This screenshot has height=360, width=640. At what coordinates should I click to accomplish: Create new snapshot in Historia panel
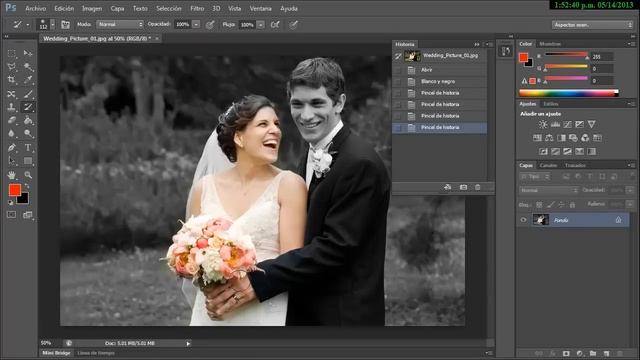point(463,187)
